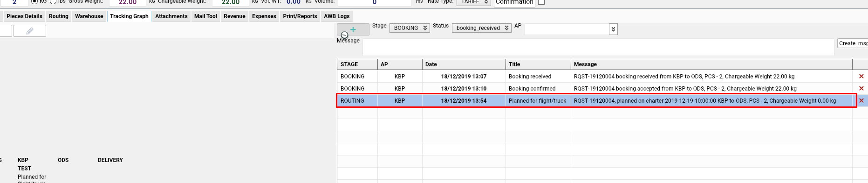Screen dimensions: 868x183
Task: Select the 18/12/2019 13:10 date cell
Action: [464, 89]
